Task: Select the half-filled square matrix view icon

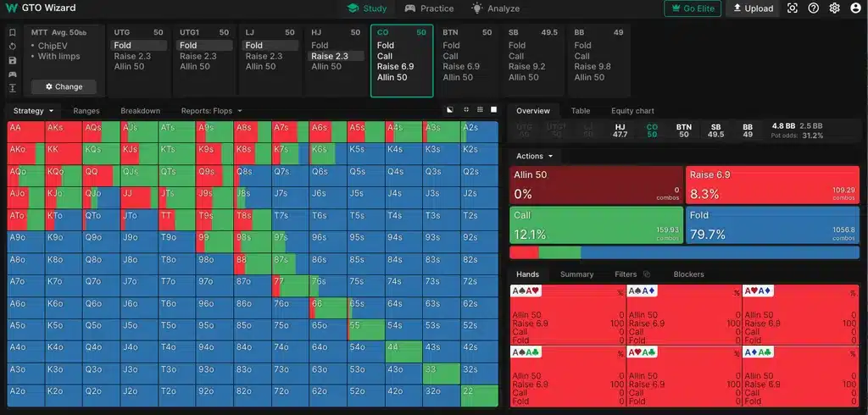Action: coord(450,110)
